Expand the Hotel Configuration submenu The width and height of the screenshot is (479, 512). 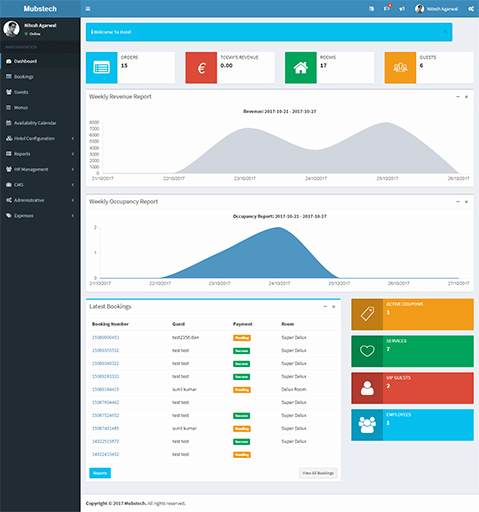pos(40,138)
